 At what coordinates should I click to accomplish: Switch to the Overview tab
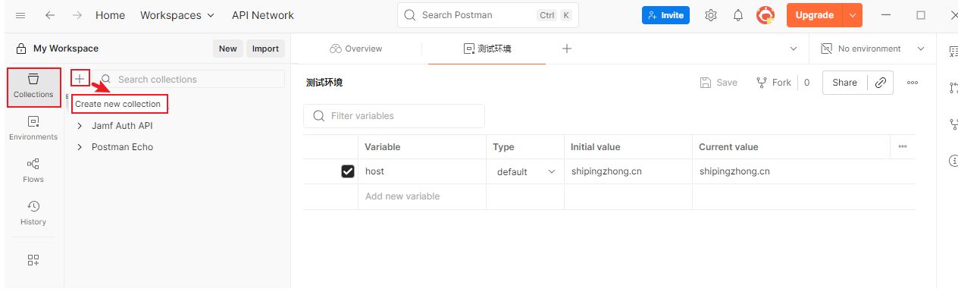[x=356, y=49]
